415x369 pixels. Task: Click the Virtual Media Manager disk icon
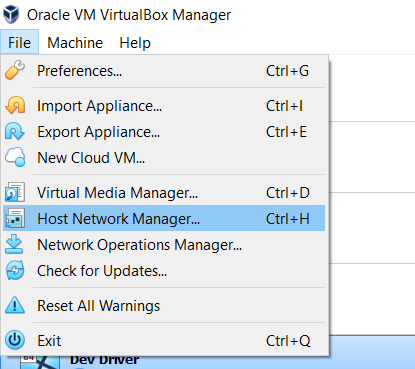(x=15, y=192)
